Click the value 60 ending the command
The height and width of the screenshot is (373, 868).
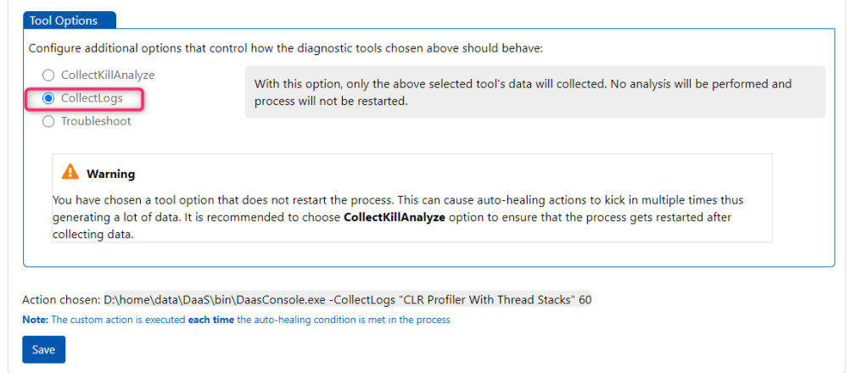[x=584, y=300]
